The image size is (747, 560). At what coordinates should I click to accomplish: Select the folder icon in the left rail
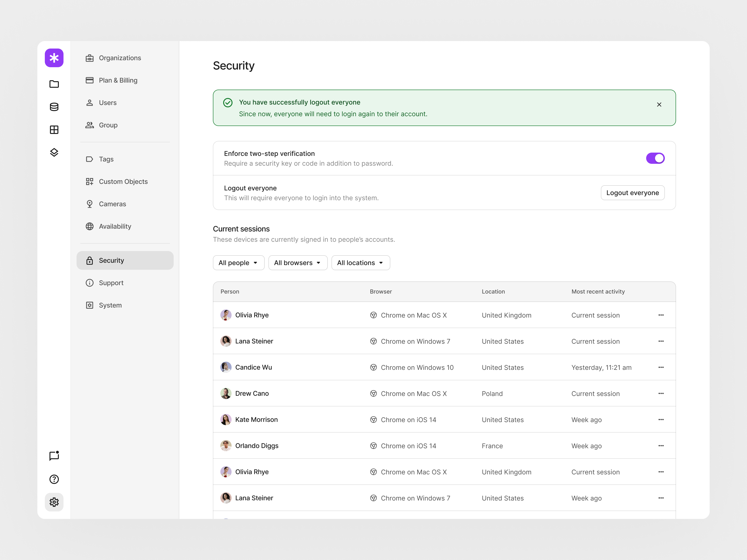pyautogui.click(x=54, y=84)
